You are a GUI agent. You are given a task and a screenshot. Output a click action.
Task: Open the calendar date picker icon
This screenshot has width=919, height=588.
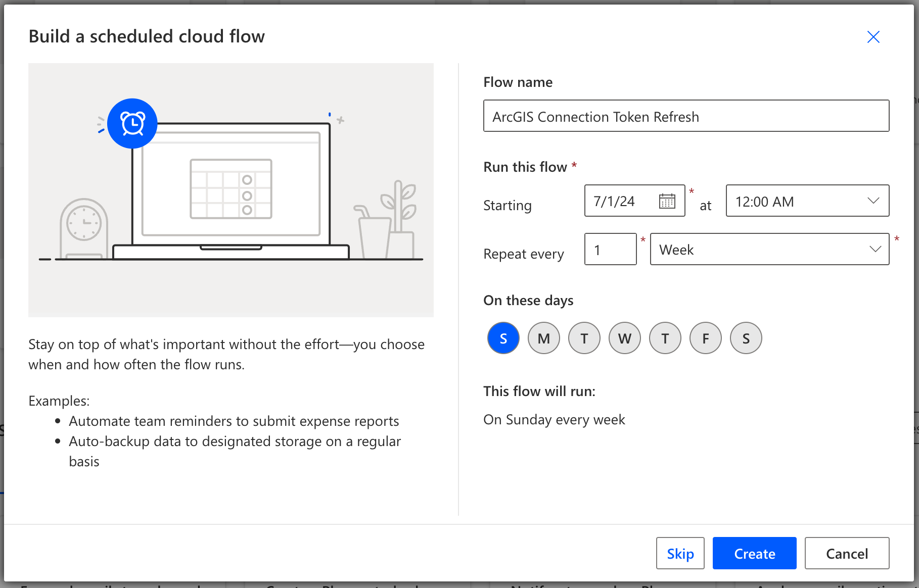[667, 201]
